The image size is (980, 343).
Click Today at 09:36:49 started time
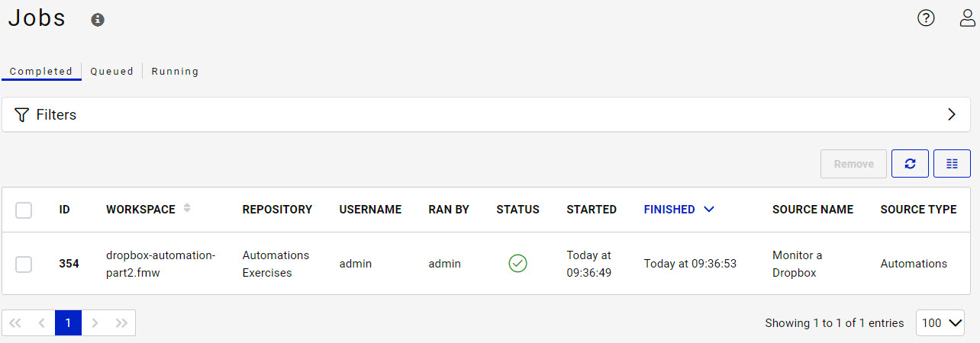click(589, 264)
